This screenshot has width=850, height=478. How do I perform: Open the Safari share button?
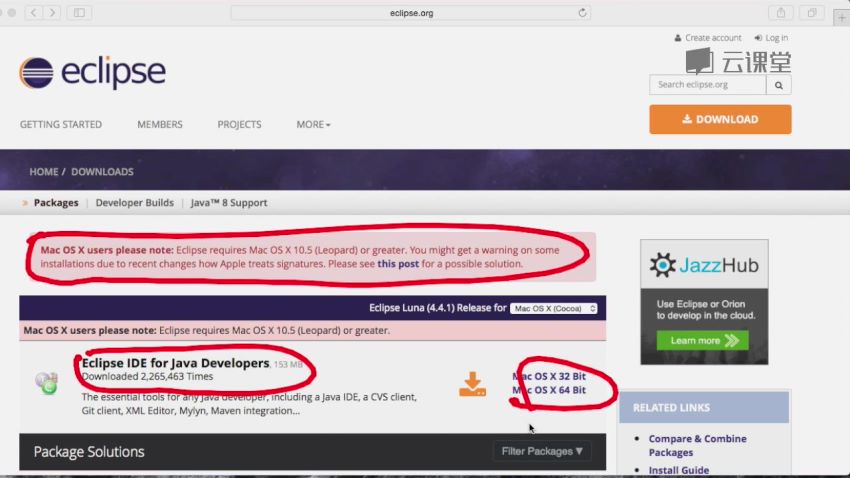781,12
